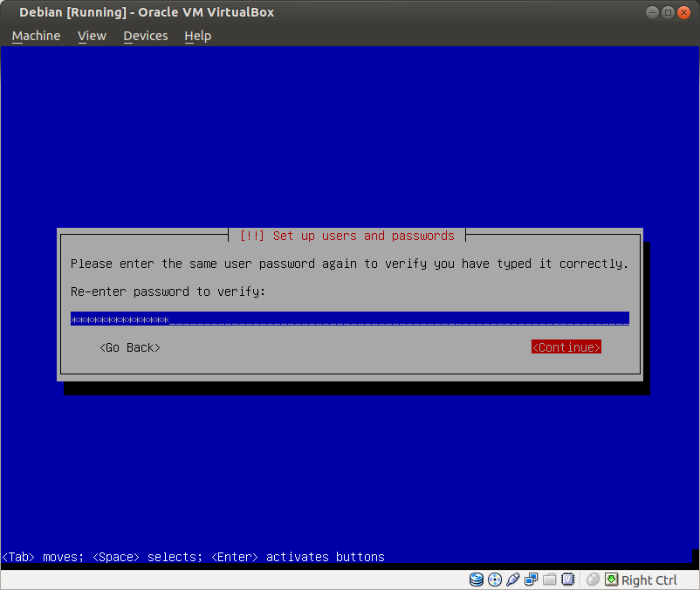The width and height of the screenshot is (700, 590).
Task: Open the Devices menu
Action: 145,36
